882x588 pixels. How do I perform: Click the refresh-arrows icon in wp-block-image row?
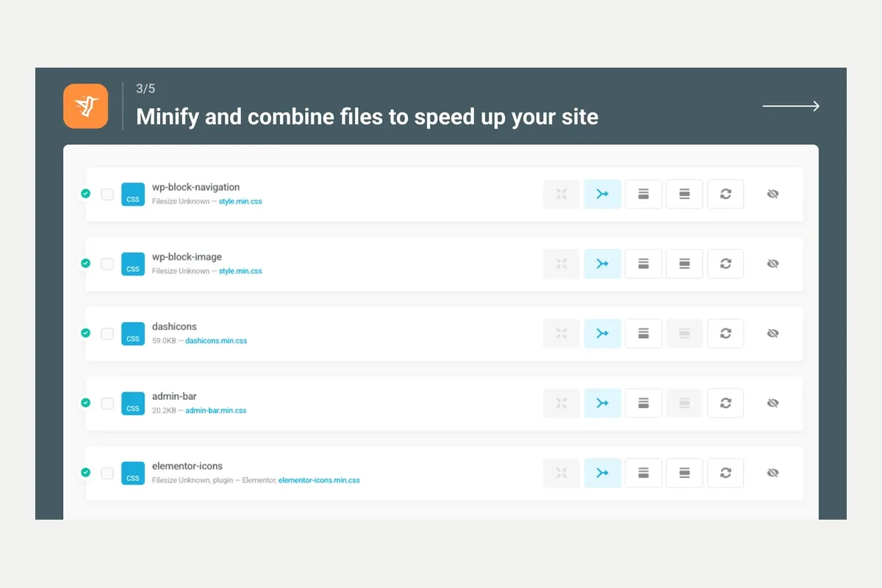725,264
